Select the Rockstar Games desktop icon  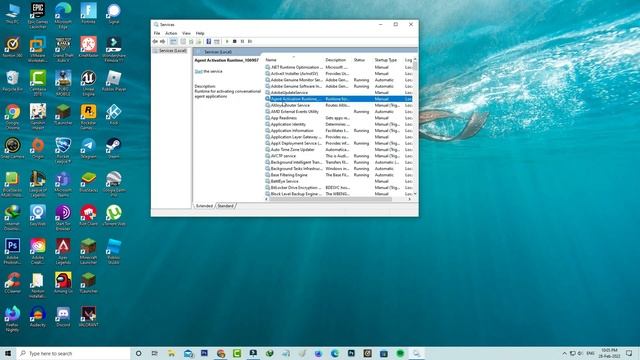tap(88, 116)
